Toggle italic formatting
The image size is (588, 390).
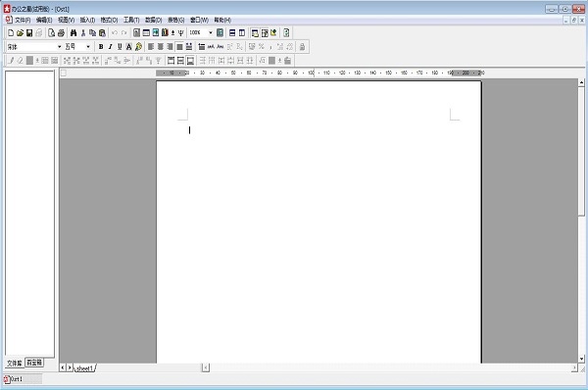[x=110, y=47]
